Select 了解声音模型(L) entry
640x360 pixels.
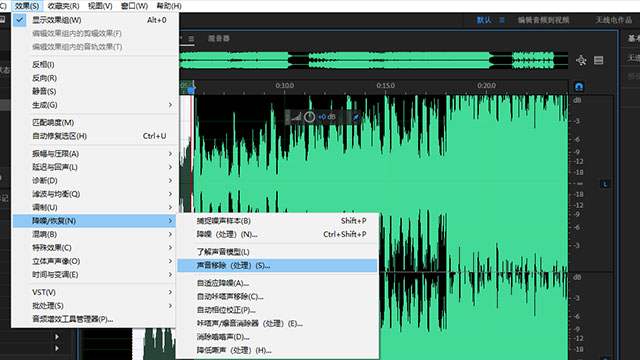[x=278, y=252]
